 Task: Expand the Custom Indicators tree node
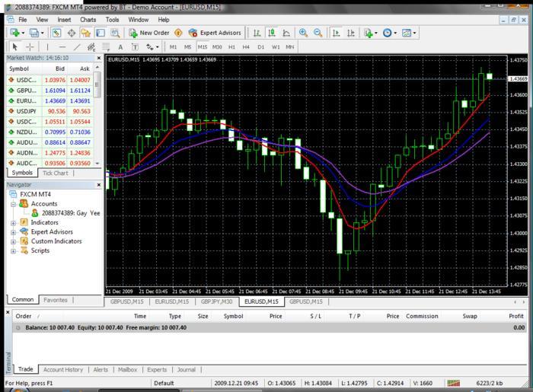pos(13,242)
